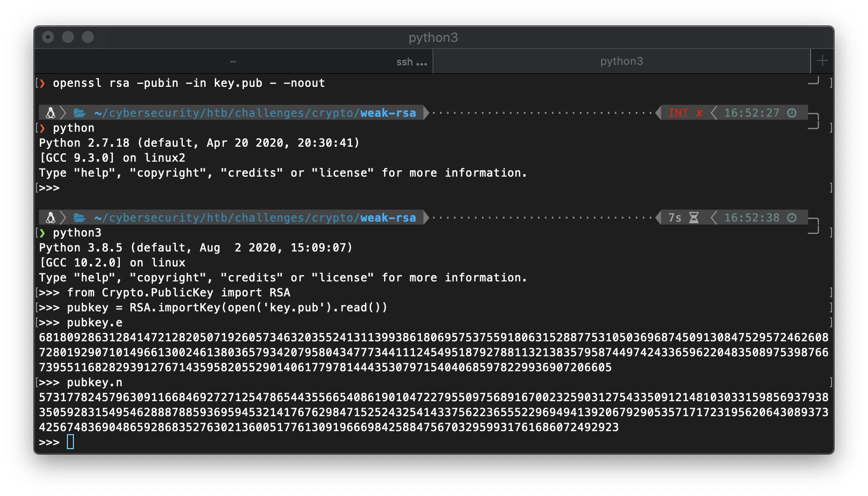This screenshot has height=496, width=868.
Task: Click the Linux penguin icon in first prompt
Action: 50,113
